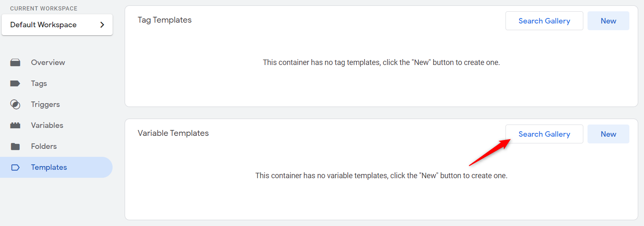644x226 pixels.
Task: Open the Tags section text link
Action: click(x=39, y=83)
